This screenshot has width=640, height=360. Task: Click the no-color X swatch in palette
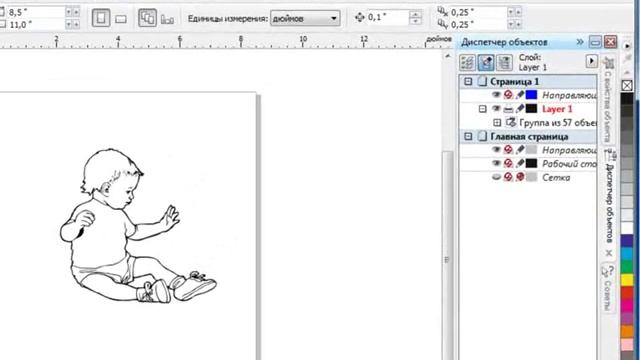(x=627, y=85)
